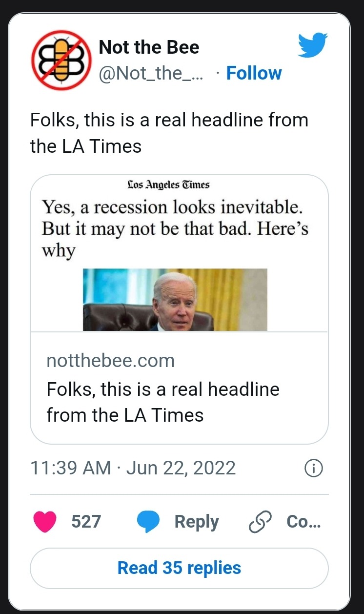
Task: Click the tweet text about LA Times headline
Action: tap(169, 133)
